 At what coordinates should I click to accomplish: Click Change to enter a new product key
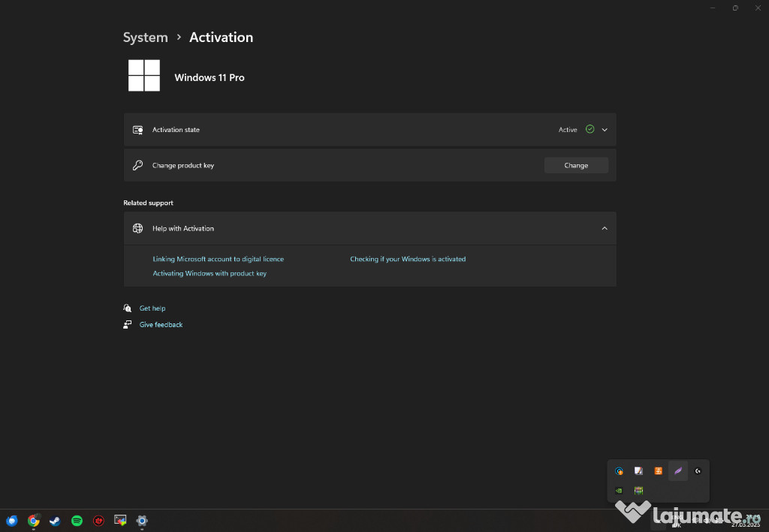coord(576,165)
